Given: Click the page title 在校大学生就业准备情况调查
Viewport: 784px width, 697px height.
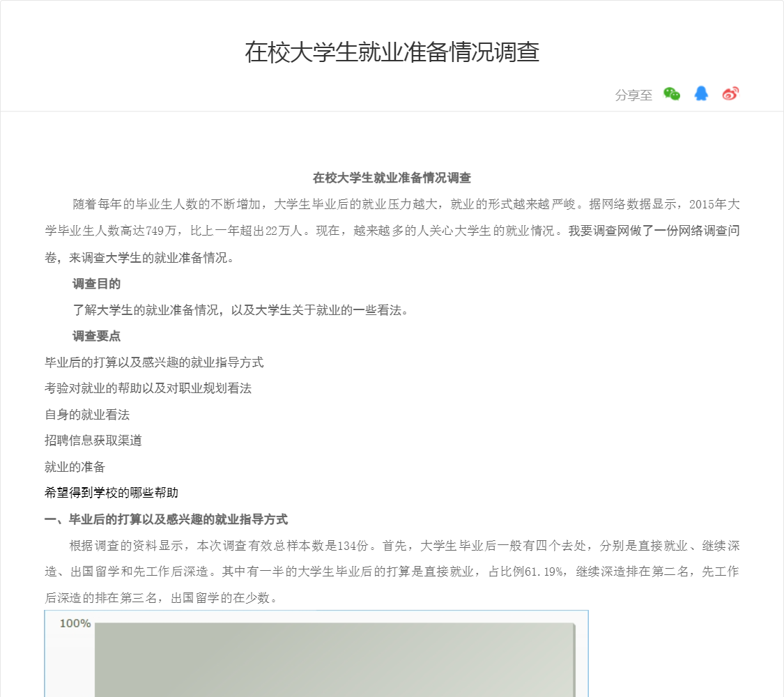Looking at the screenshot, I should (392, 52).
